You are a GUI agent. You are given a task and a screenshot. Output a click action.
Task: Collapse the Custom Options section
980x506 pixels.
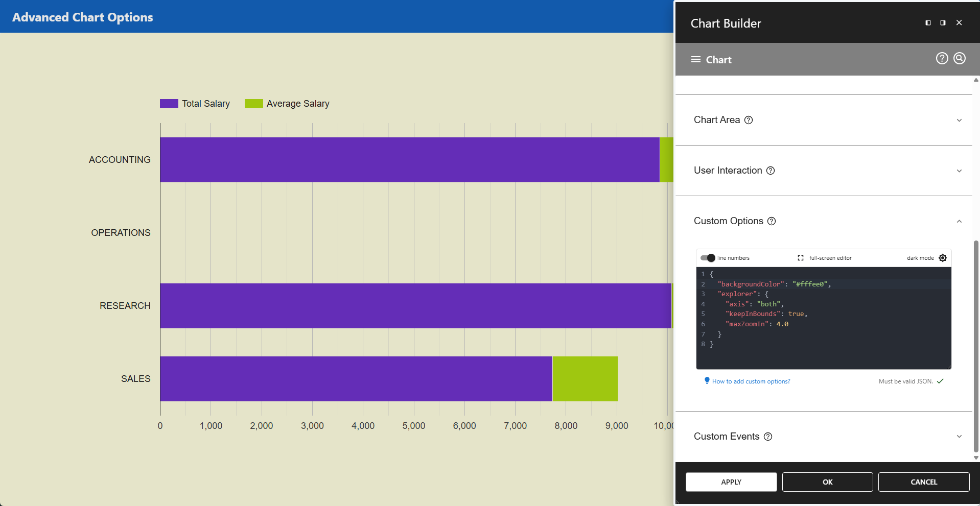click(959, 222)
